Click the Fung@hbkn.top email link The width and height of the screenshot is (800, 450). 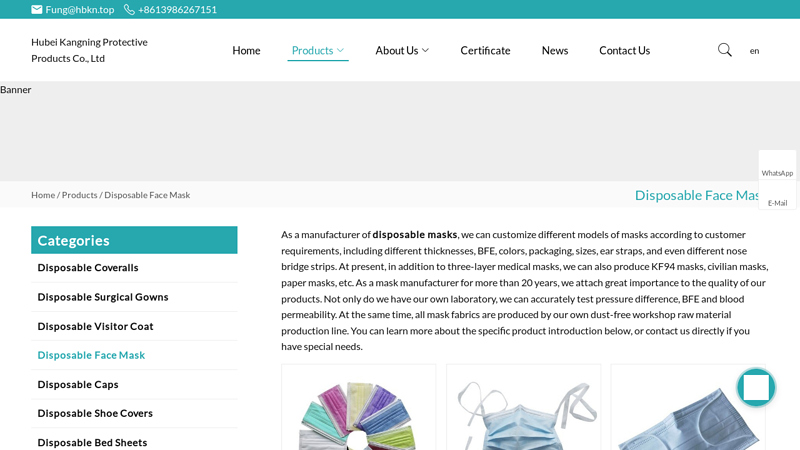pyautogui.click(x=80, y=9)
